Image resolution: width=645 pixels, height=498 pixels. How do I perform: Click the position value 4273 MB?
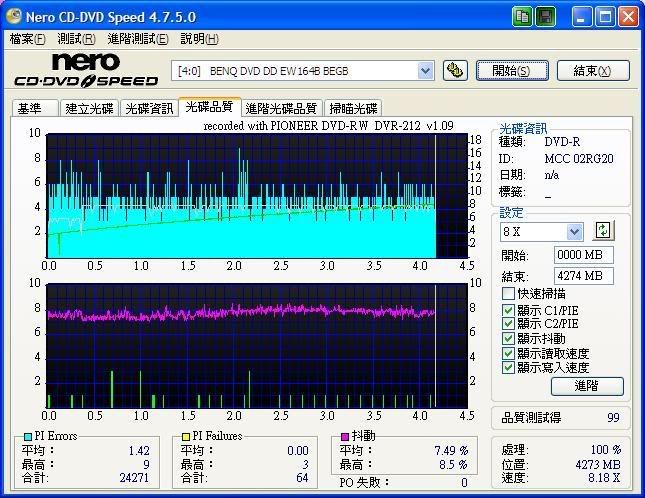[x=598, y=465]
